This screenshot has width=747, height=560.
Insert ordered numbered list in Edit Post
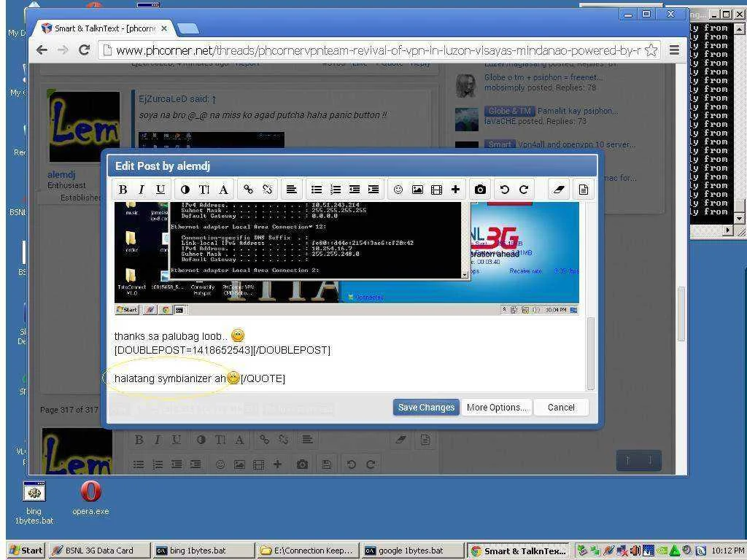[336, 190]
